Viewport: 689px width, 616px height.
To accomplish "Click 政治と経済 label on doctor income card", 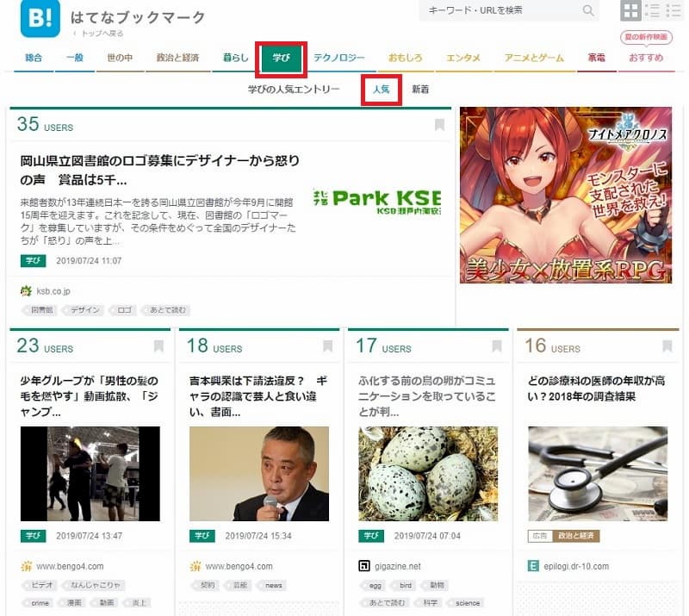I will [575, 536].
